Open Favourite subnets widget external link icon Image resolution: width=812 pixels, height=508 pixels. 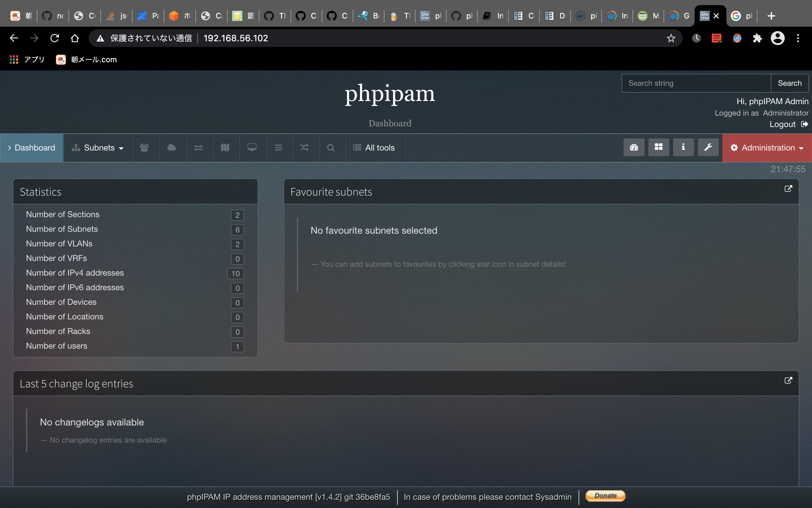(788, 189)
